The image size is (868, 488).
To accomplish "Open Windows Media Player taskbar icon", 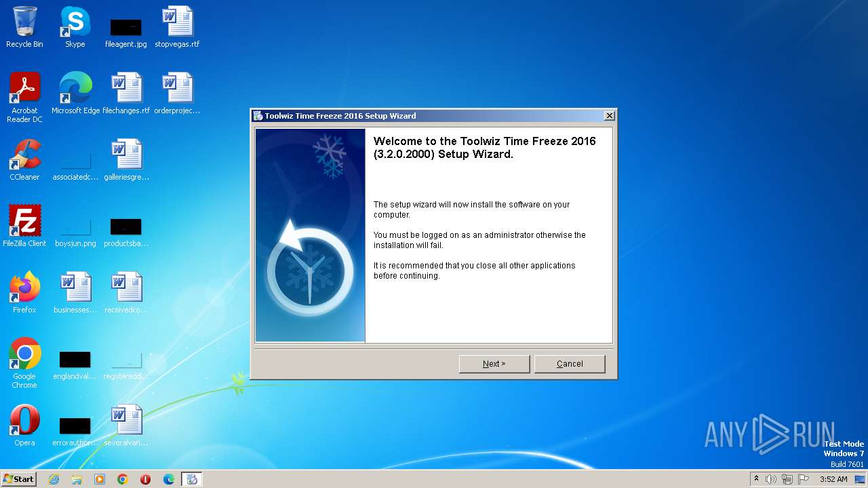I will 100,479.
